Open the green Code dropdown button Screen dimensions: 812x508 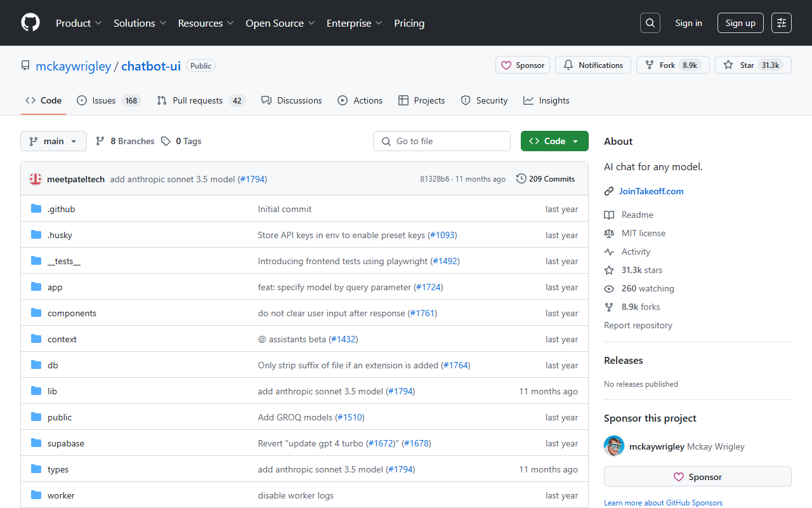[x=554, y=141]
